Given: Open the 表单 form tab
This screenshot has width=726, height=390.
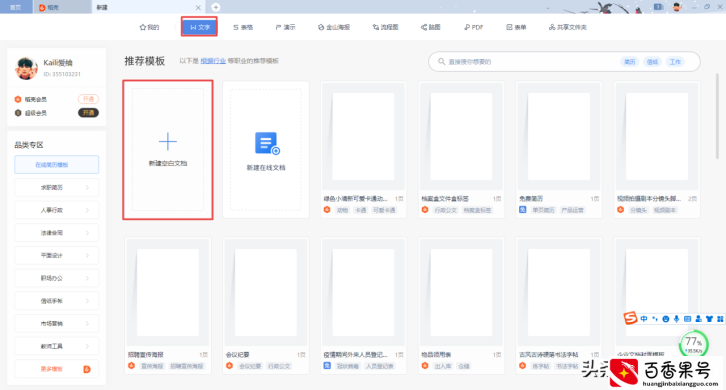Looking at the screenshot, I should (516, 27).
